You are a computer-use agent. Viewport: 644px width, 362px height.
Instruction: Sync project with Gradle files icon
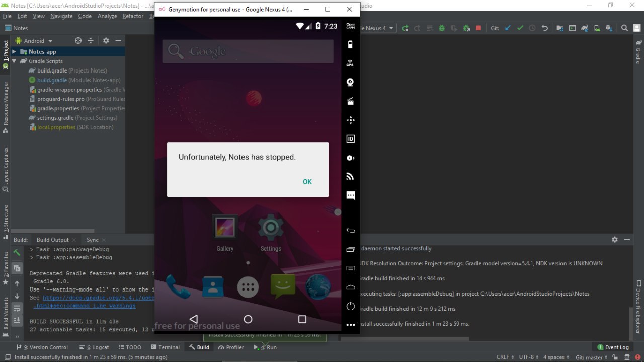point(585,28)
